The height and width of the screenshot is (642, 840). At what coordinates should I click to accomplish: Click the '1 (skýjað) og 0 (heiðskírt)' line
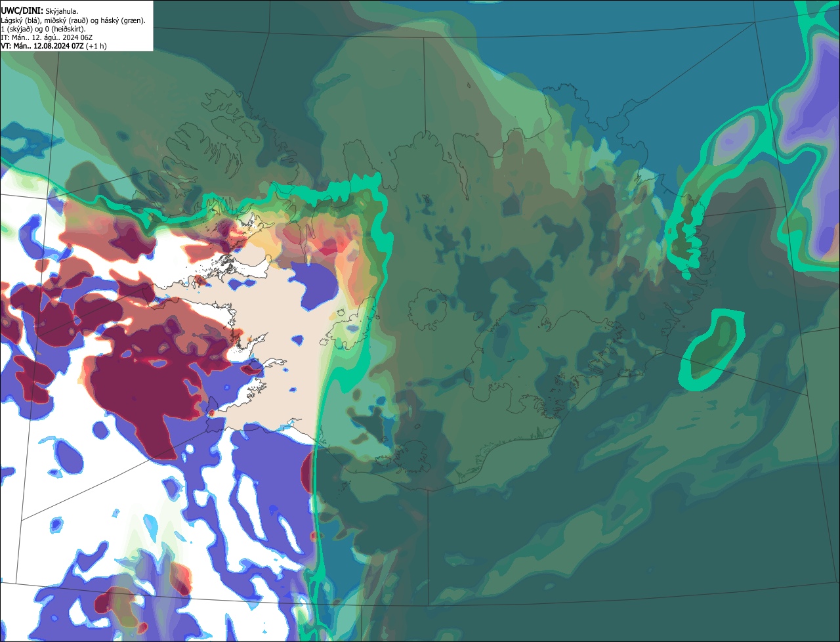click(43, 28)
